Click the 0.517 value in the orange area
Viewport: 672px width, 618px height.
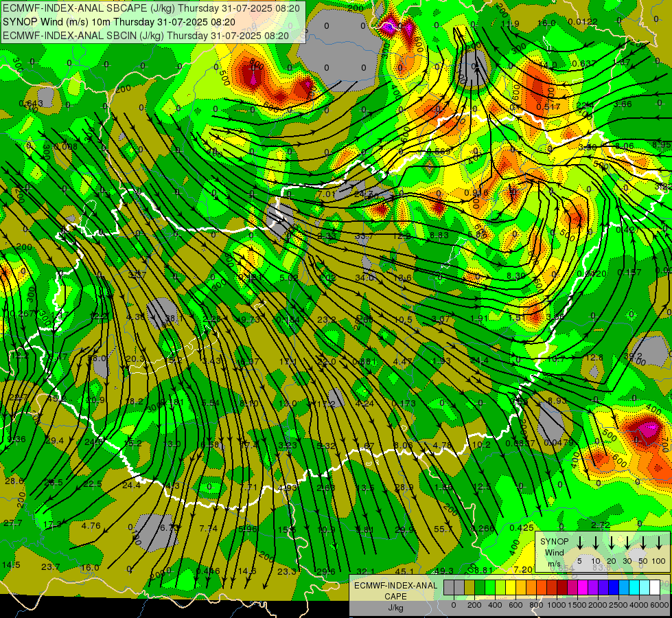tap(548, 106)
